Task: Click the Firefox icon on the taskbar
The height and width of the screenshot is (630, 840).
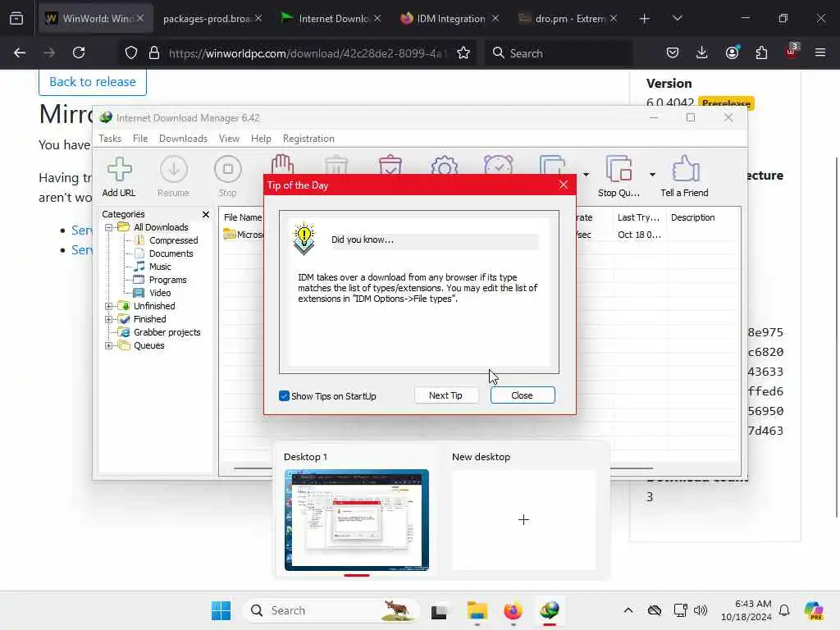Action: (513, 610)
